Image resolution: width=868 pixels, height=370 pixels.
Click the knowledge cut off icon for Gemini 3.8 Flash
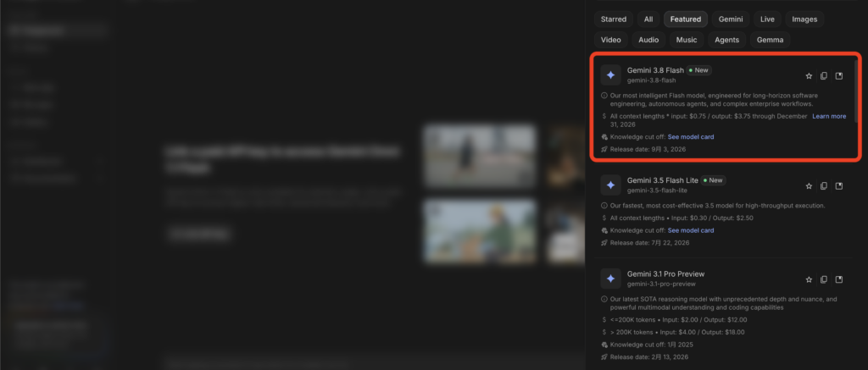tap(604, 136)
